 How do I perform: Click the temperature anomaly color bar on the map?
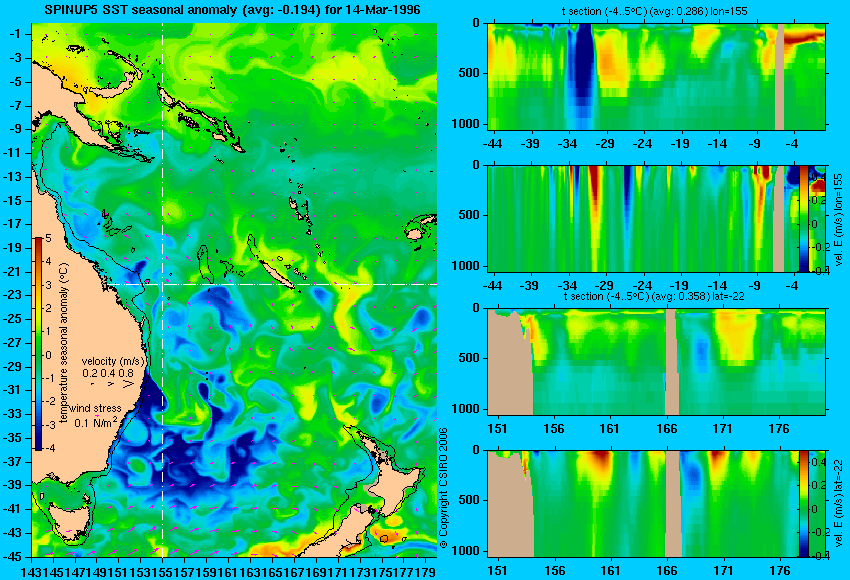tap(38, 344)
